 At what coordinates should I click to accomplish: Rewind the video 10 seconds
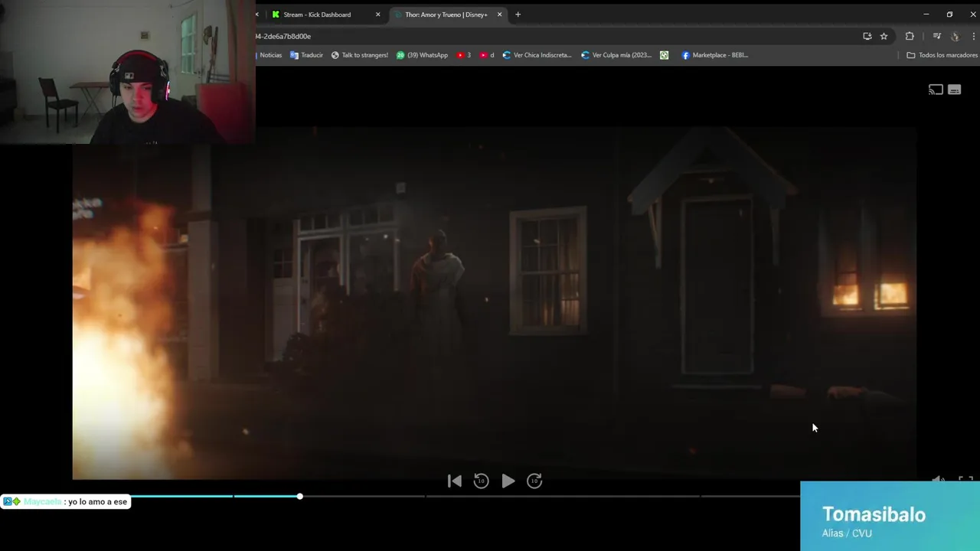(x=481, y=481)
